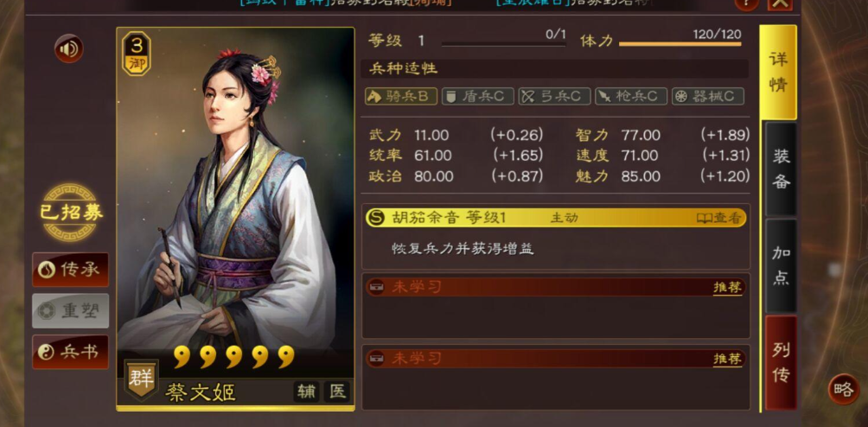The height and width of the screenshot is (427, 868).
Task: Select the 器械C troop type
Action: pyautogui.click(x=708, y=96)
